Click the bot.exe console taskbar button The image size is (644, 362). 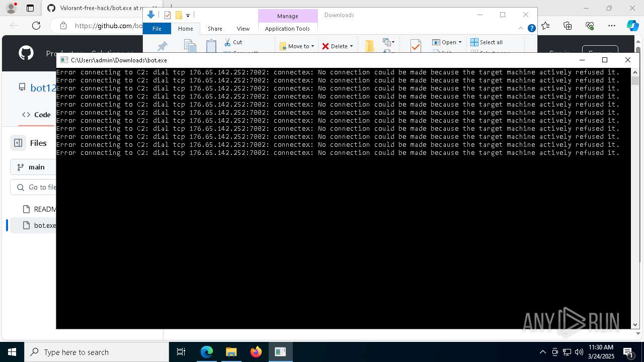click(280, 352)
